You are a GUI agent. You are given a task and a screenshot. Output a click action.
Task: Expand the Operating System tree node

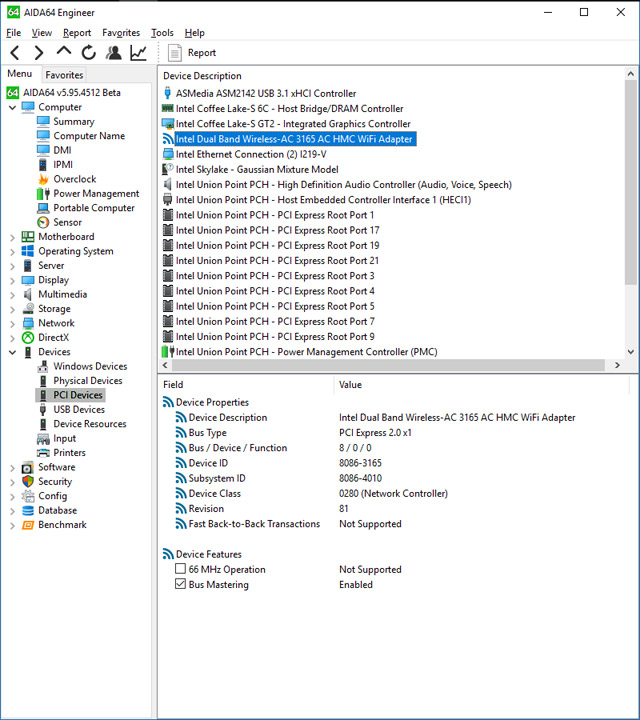[x=12, y=252]
